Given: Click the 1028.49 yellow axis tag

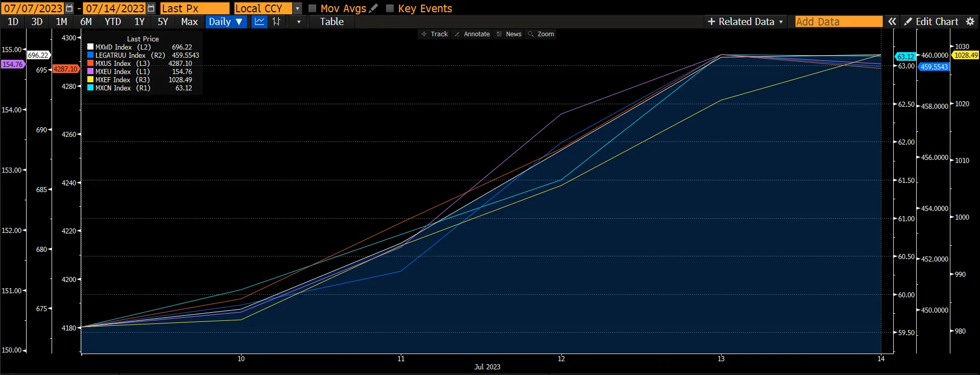Looking at the screenshot, I should (x=966, y=55).
